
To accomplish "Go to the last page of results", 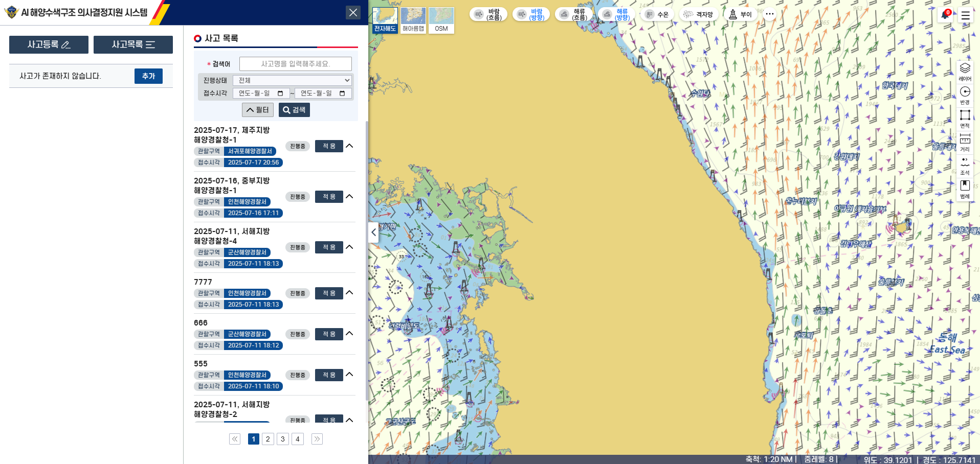I will pyautogui.click(x=317, y=439).
